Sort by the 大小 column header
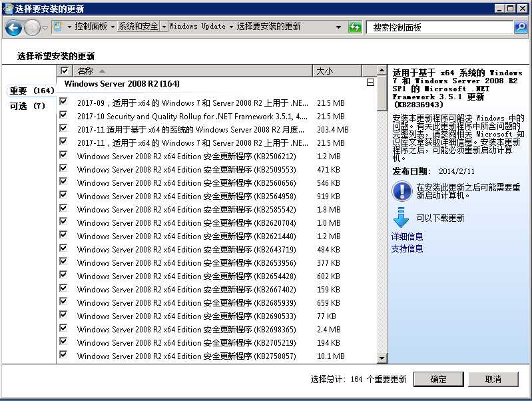Image resolution: width=532 pixels, height=401 pixels. [x=337, y=71]
